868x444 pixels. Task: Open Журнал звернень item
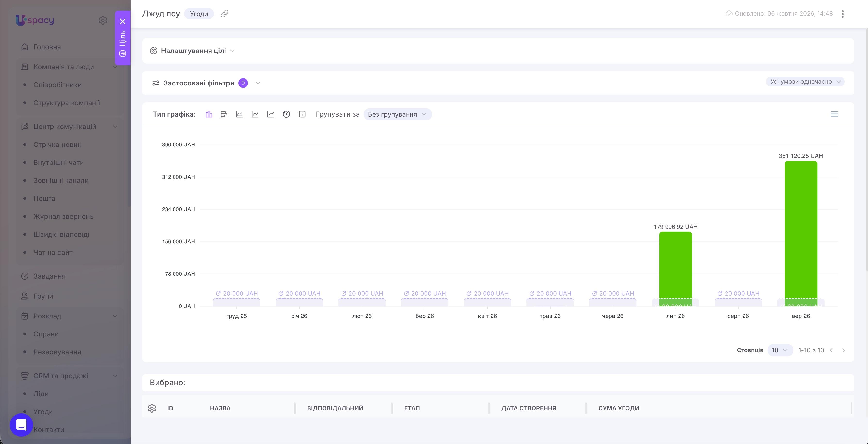[63, 216]
